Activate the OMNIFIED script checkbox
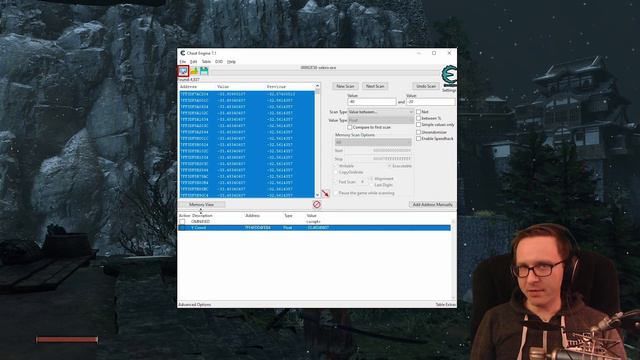The image size is (640, 360). click(x=182, y=222)
